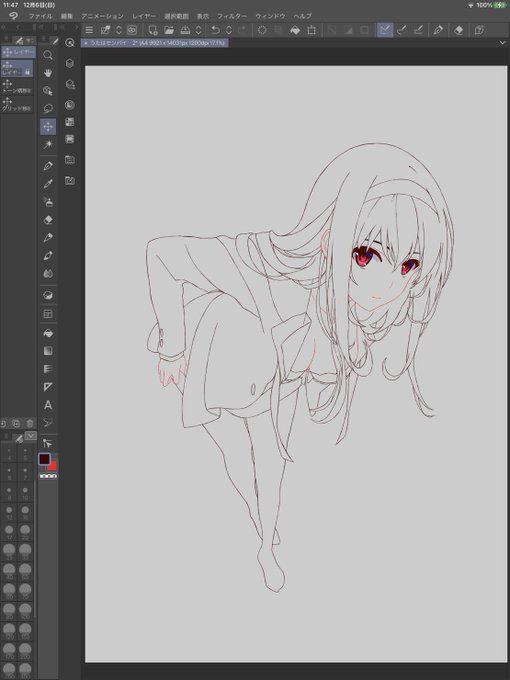
Task: Toggle the eye-shaped icon in command bar
Action: pos(132,30)
